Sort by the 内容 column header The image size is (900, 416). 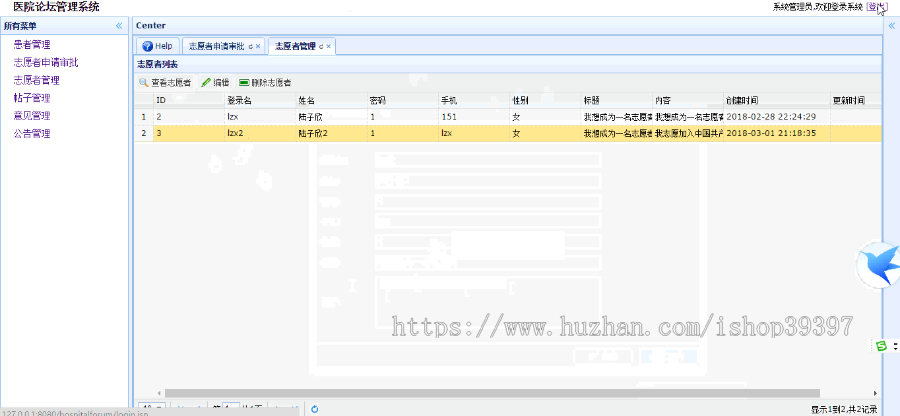[686, 100]
